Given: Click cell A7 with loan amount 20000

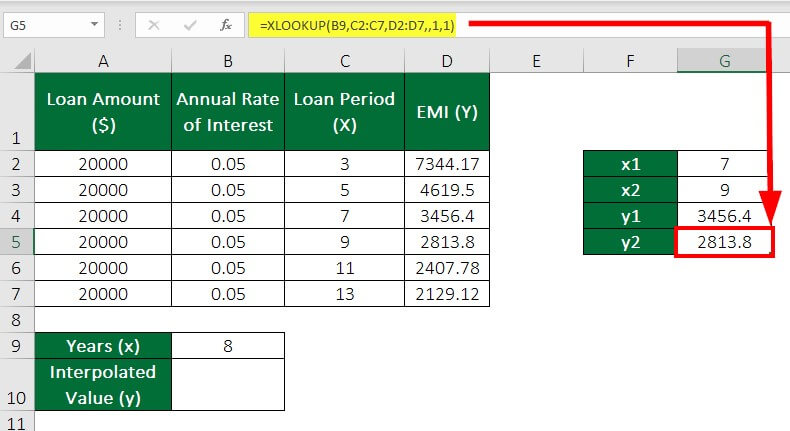Looking at the screenshot, I should (x=103, y=294).
